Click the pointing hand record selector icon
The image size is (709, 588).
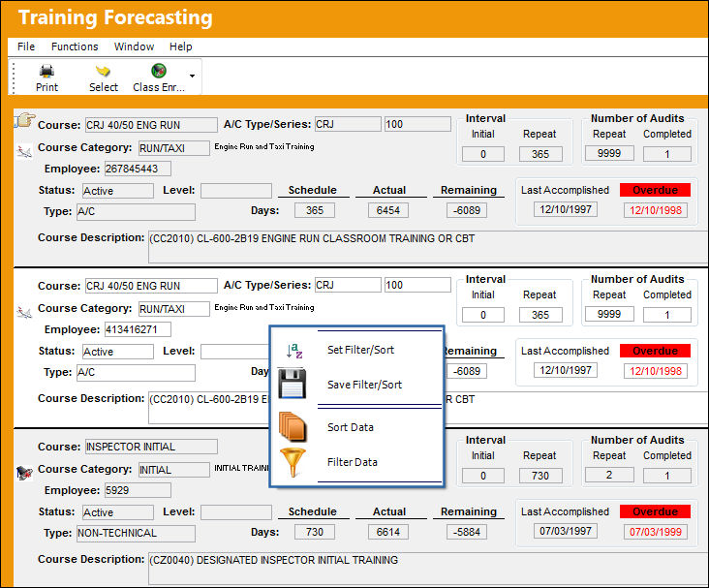[x=25, y=120]
